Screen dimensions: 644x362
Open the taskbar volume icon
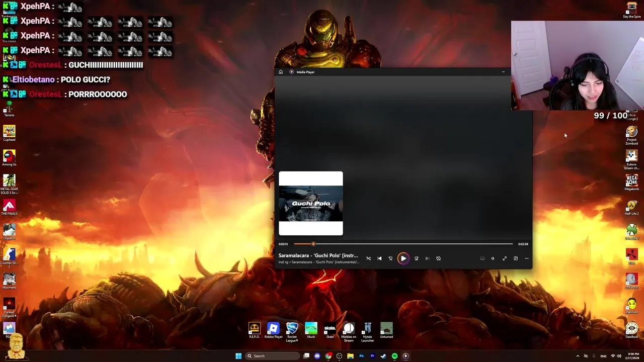point(619,356)
